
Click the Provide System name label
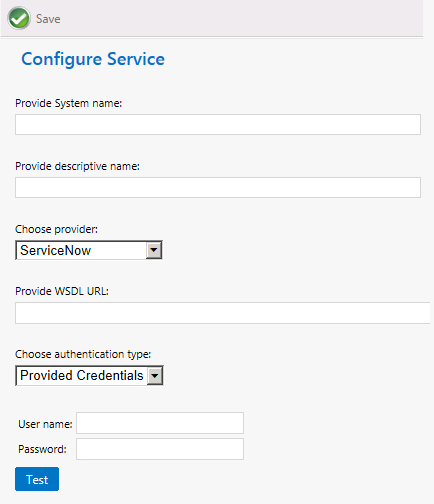pos(69,103)
